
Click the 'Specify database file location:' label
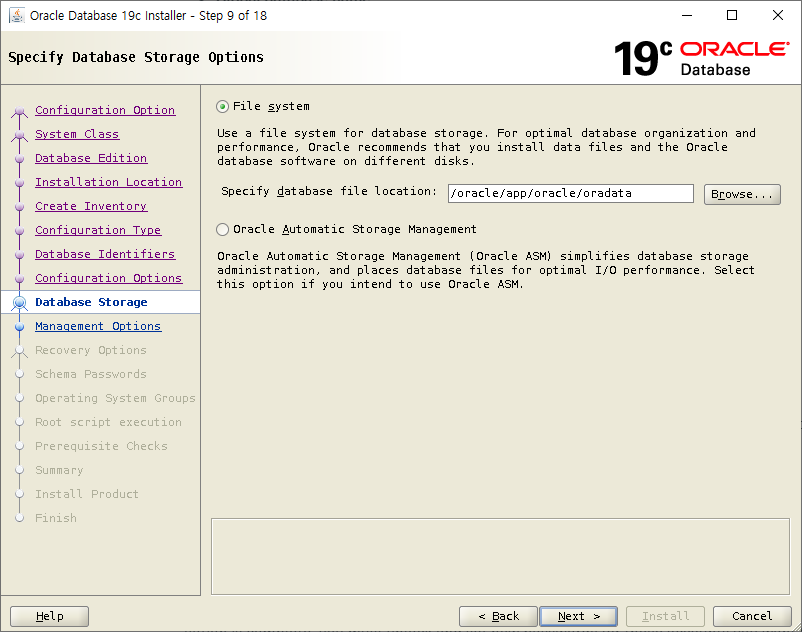(329, 191)
